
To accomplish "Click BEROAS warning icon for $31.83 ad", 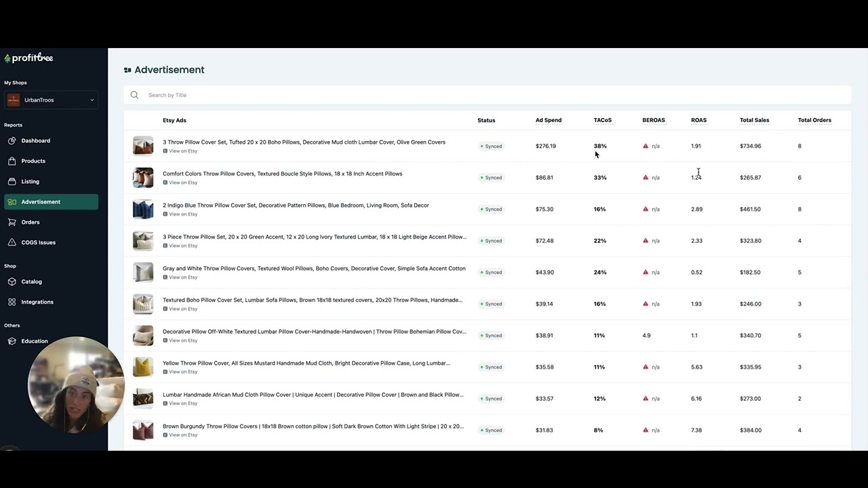I will pyautogui.click(x=646, y=430).
